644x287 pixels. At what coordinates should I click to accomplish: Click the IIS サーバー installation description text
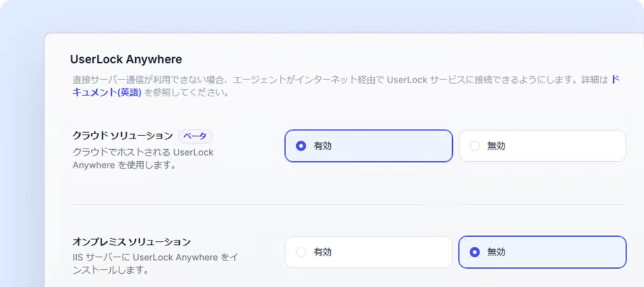(x=155, y=264)
